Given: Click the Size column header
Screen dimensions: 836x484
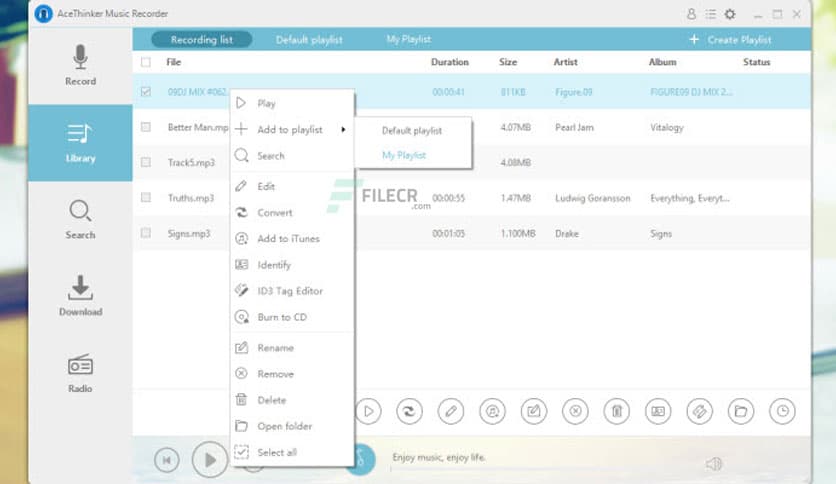Looking at the screenshot, I should coord(508,62).
